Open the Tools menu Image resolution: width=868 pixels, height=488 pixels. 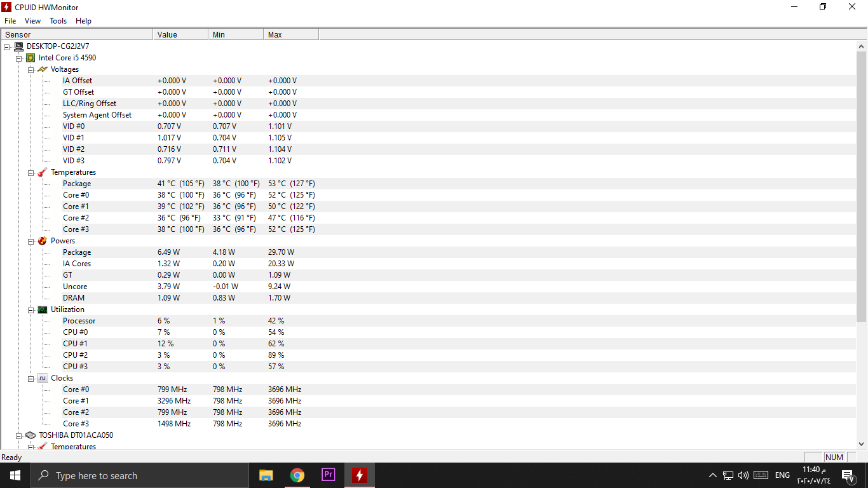point(58,21)
